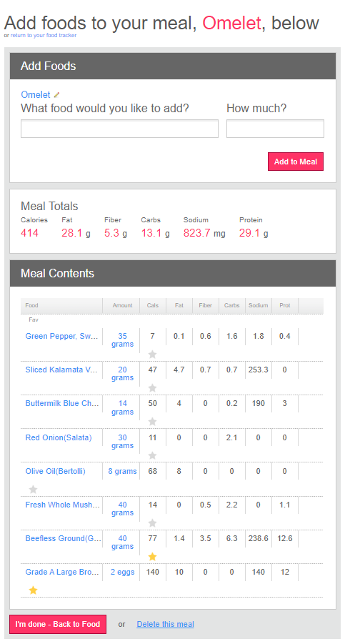Open the Omelet meal name link
The height and width of the screenshot is (644, 345).
coord(36,95)
